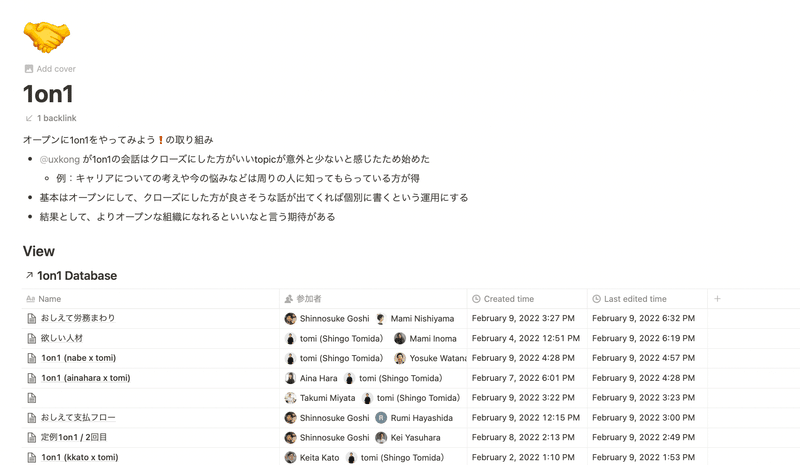
Task: Click Takumi Miyata participant tag
Action: [320, 398]
